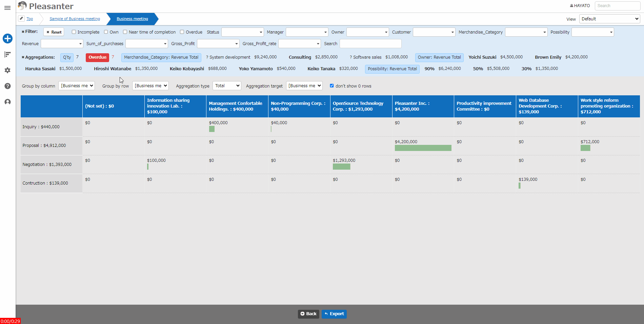
Task: Focus the top-right Search box
Action: pyautogui.click(x=617, y=6)
